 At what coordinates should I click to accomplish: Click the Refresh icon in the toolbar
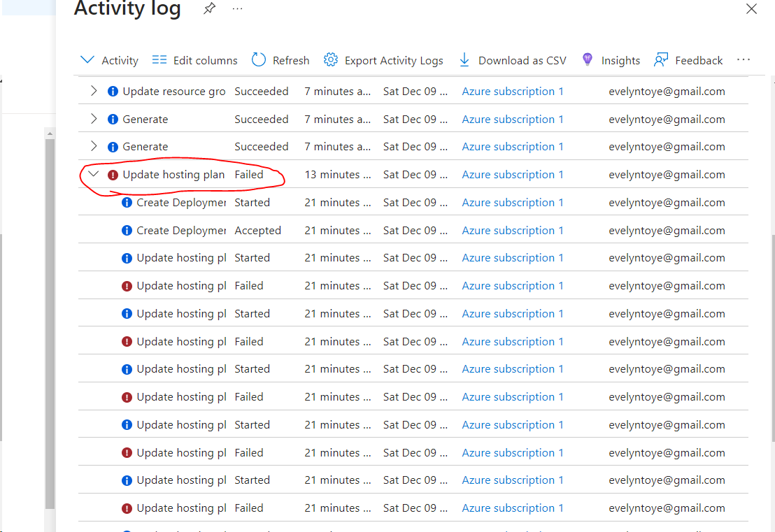258,60
